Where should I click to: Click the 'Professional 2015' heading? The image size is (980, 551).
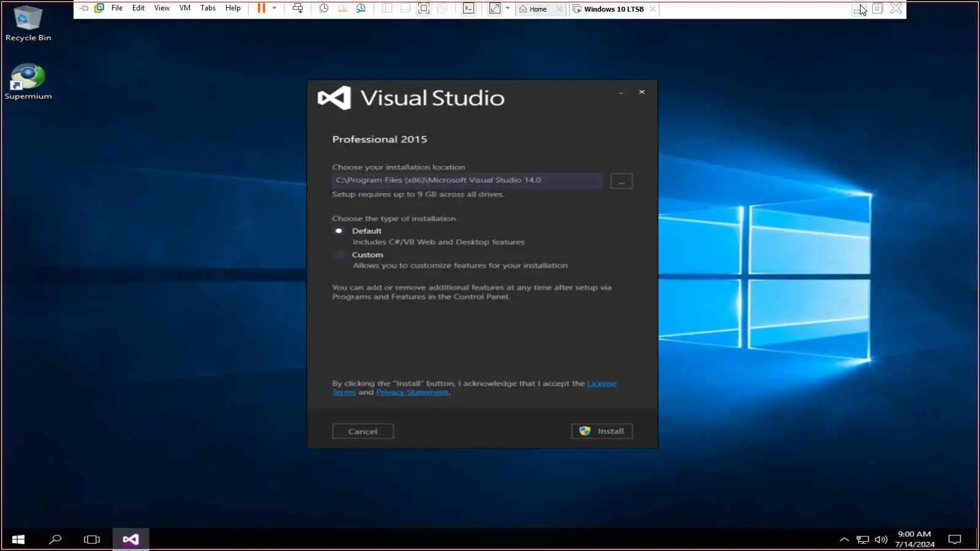coord(380,139)
